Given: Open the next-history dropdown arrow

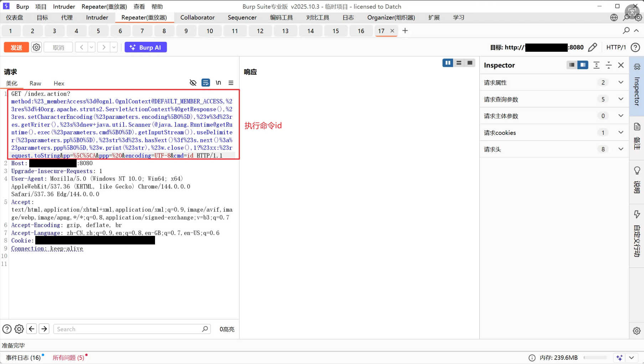Looking at the screenshot, I should point(114,47).
